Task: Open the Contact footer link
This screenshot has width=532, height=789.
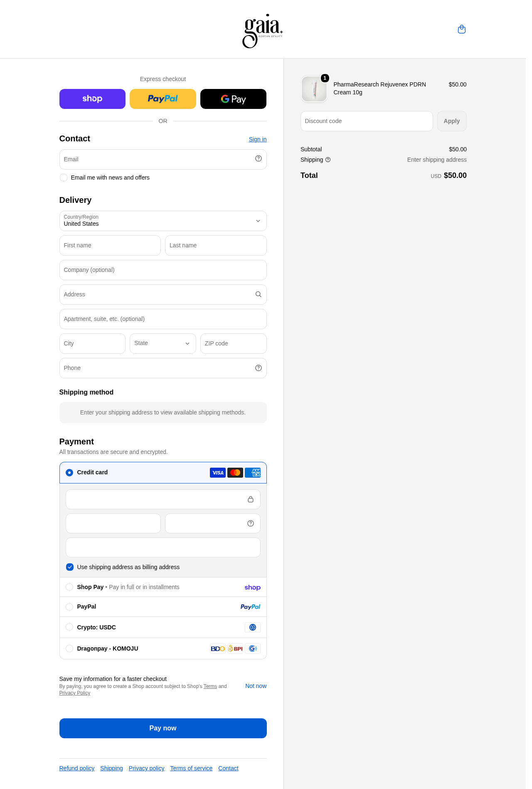Action: point(228,768)
